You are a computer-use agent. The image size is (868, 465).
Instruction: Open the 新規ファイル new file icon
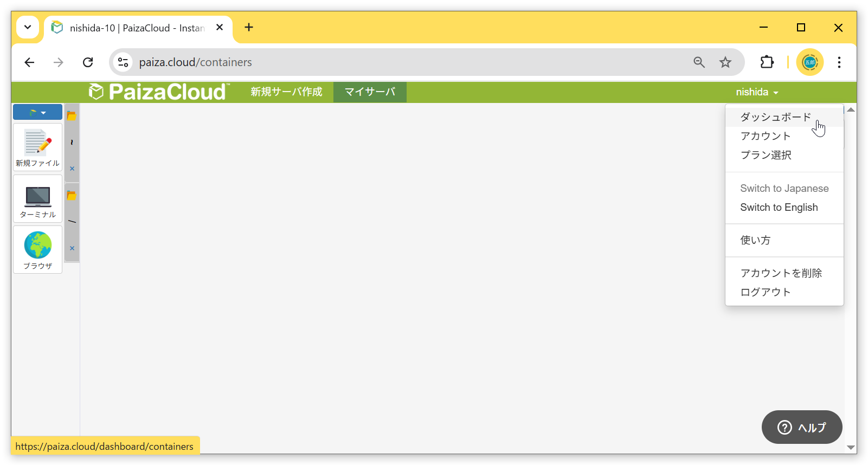[37, 147]
